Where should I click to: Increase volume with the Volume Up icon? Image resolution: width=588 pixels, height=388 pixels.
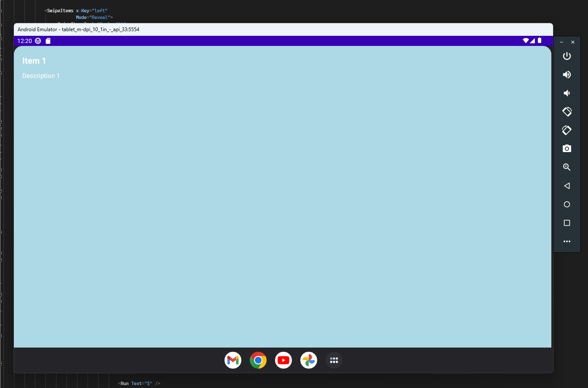tap(567, 75)
